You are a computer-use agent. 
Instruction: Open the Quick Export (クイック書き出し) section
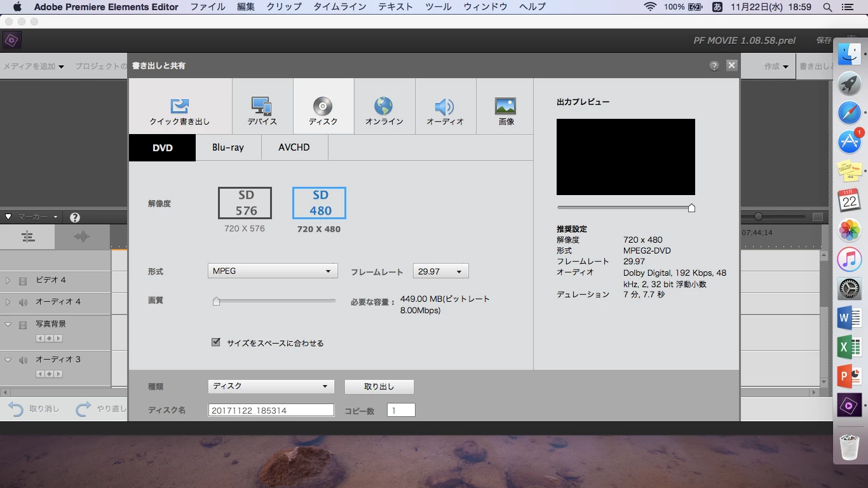tap(180, 106)
